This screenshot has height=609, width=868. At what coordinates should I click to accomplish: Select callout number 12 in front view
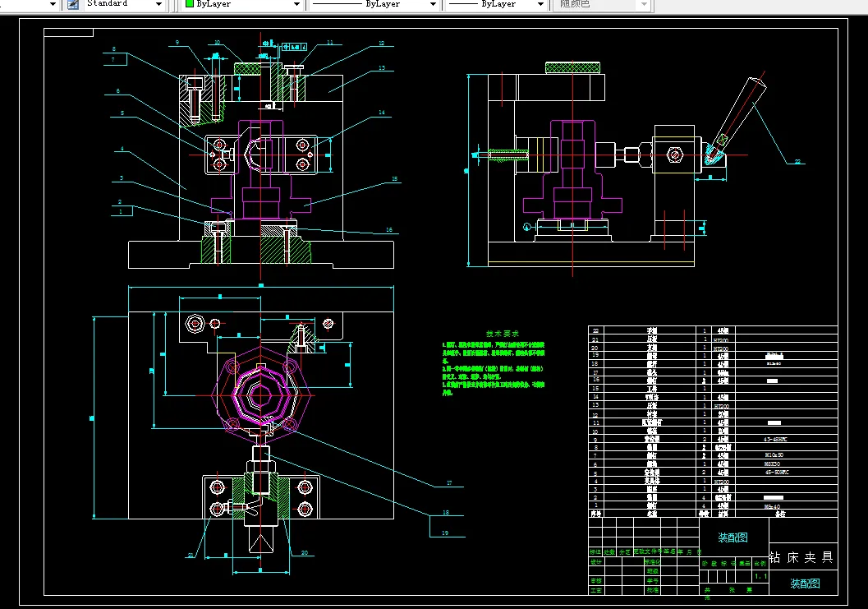point(381,43)
